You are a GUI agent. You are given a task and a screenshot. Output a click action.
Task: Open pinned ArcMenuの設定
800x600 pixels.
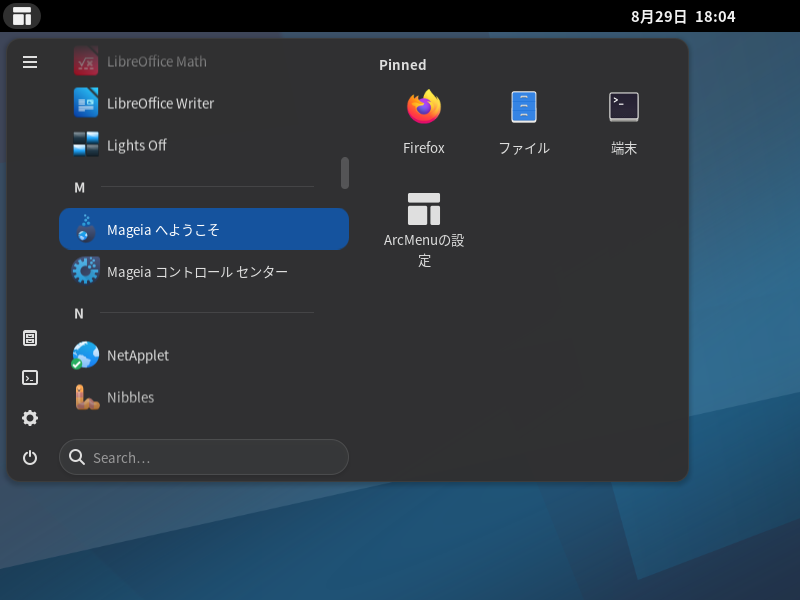pyautogui.click(x=423, y=229)
